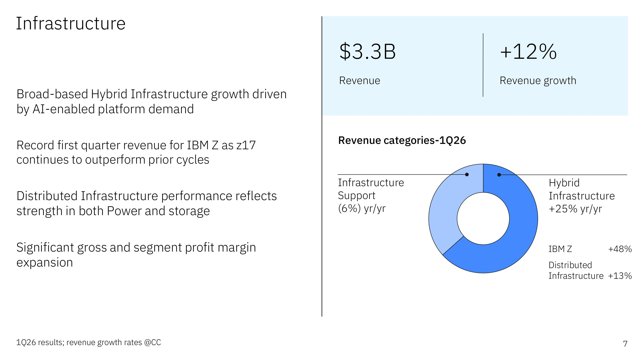Click the Hybrid Infrastructure +25% yr/yr label
Screen dimensions: 644x362
tap(581, 196)
